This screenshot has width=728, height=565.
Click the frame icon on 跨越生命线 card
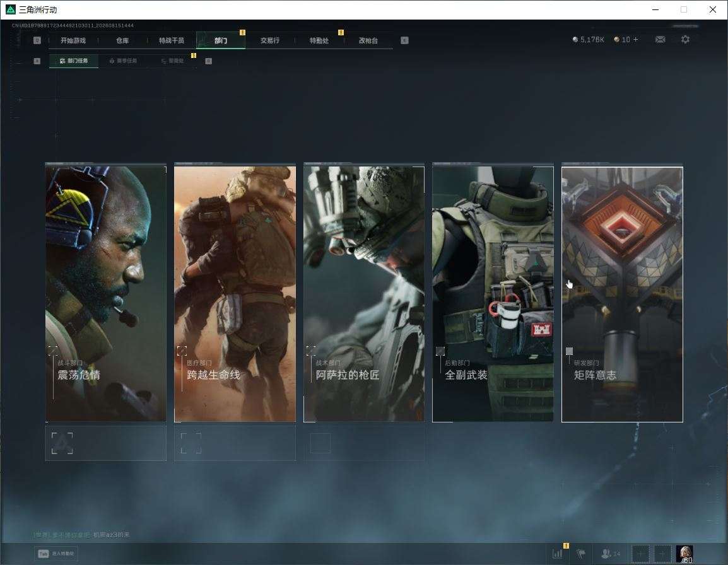pos(182,351)
